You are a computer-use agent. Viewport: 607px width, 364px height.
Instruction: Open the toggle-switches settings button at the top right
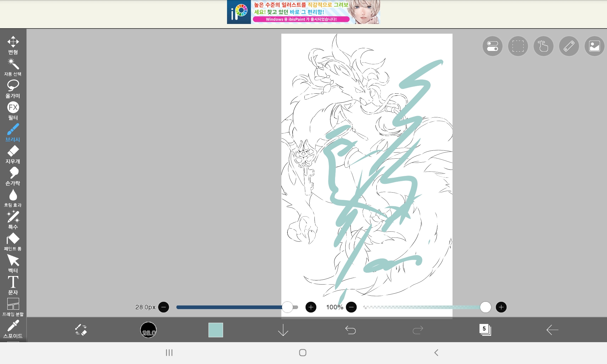[x=492, y=46]
